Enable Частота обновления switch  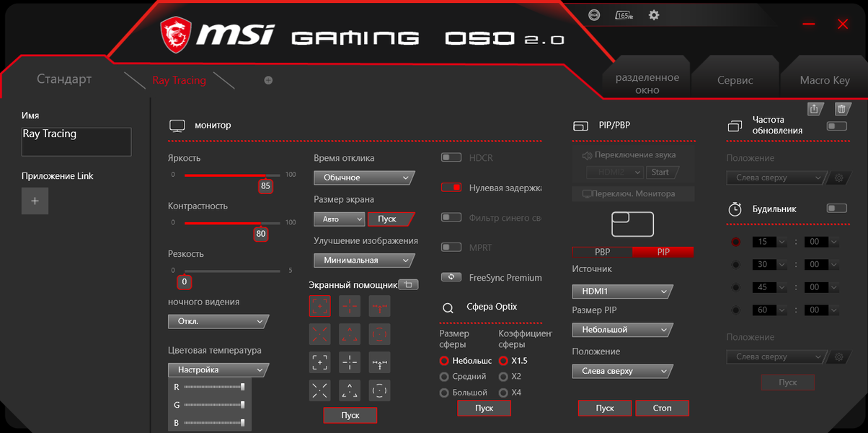click(x=837, y=126)
